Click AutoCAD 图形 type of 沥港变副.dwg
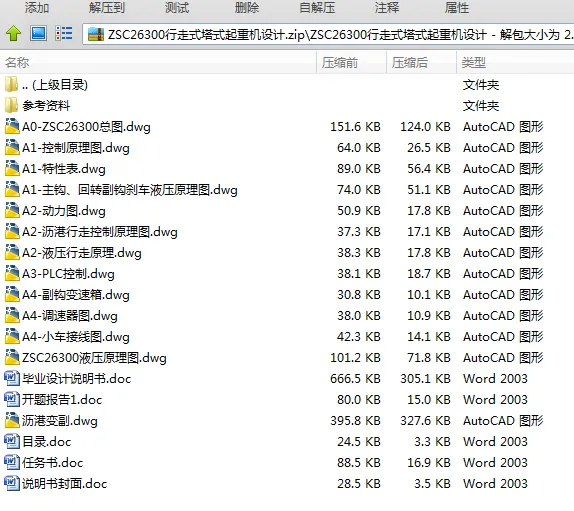This screenshot has width=574, height=511. [503, 421]
